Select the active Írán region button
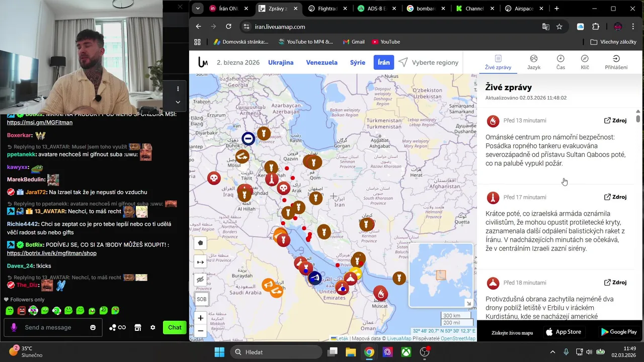This screenshot has width=644, height=362. click(384, 63)
